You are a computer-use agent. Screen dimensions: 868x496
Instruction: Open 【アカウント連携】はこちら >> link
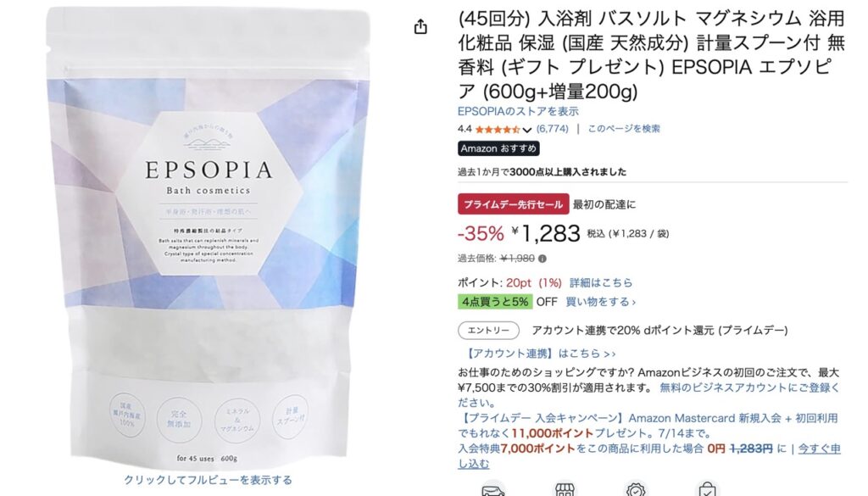click(541, 354)
